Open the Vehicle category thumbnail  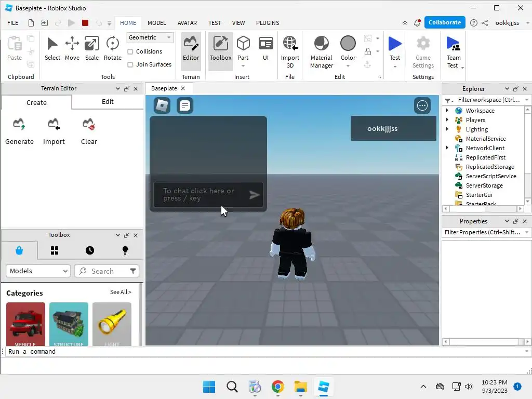pos(25,324)
